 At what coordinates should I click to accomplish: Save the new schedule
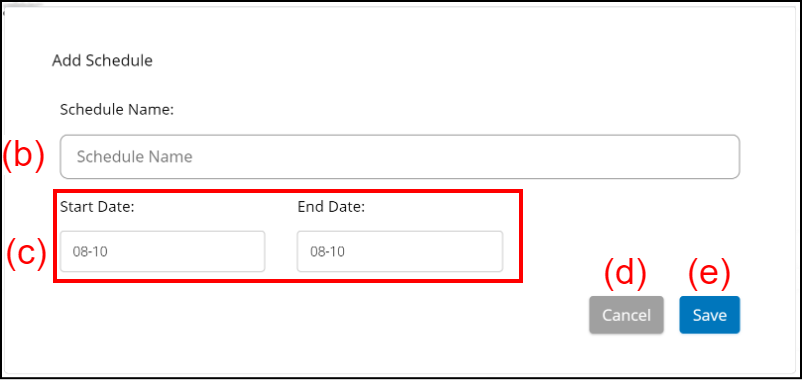(x=709, y=315)
